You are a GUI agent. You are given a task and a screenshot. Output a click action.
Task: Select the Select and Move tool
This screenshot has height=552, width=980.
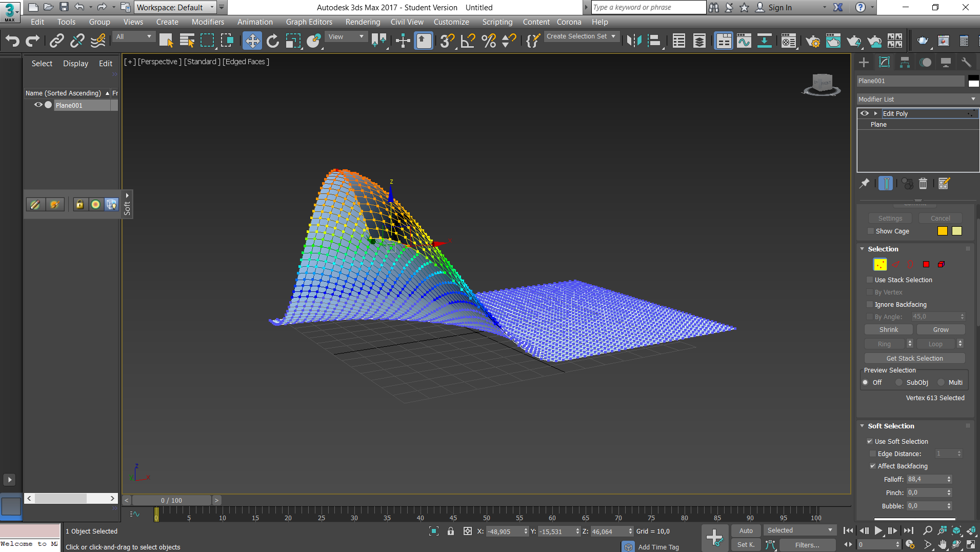252,41
